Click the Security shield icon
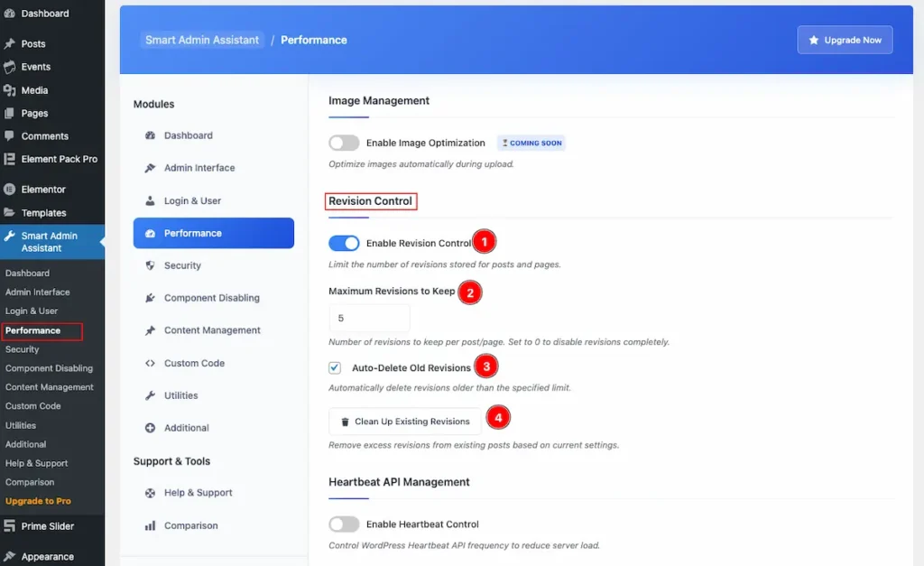The height and width of the screenshot is (566, 924). point(151,265)
